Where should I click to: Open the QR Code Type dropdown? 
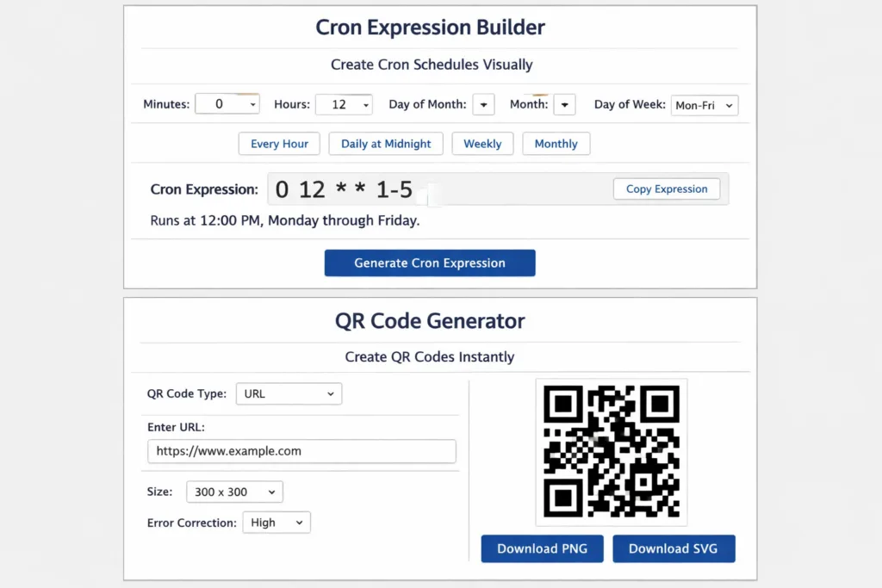point(289,393)
